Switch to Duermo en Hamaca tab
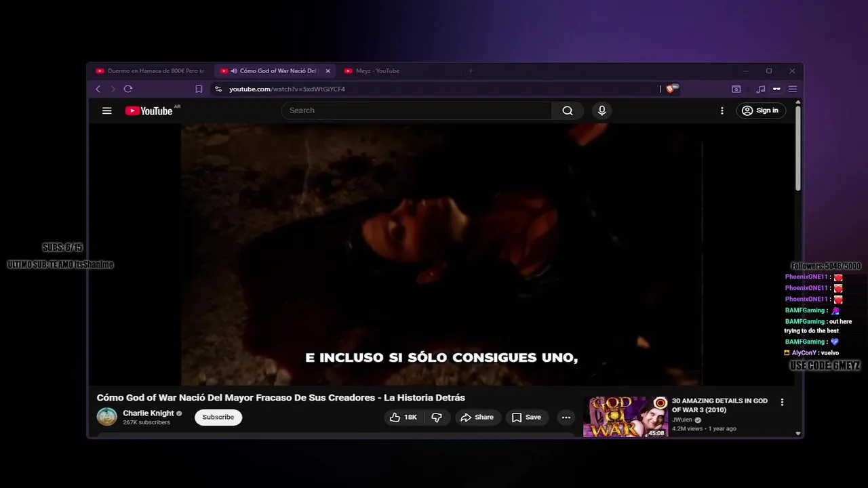This screenshot has height=488, width=868. click(150, 70)
